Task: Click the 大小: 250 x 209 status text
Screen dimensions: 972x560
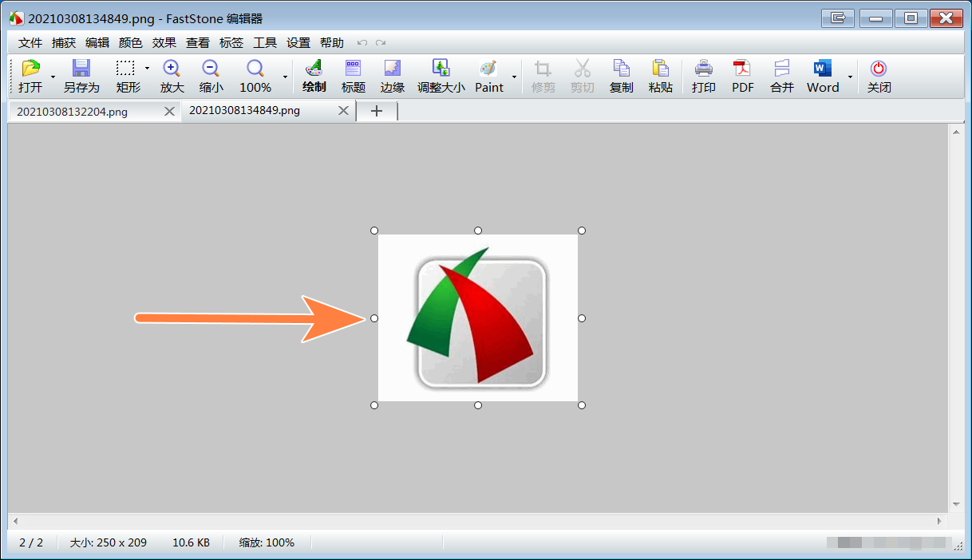Action: [109, 542]
